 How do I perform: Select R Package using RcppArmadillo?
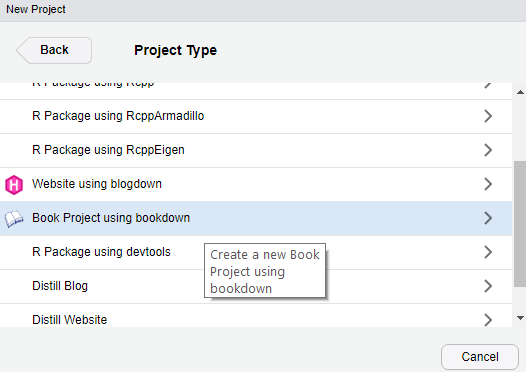tap(256, 116)
